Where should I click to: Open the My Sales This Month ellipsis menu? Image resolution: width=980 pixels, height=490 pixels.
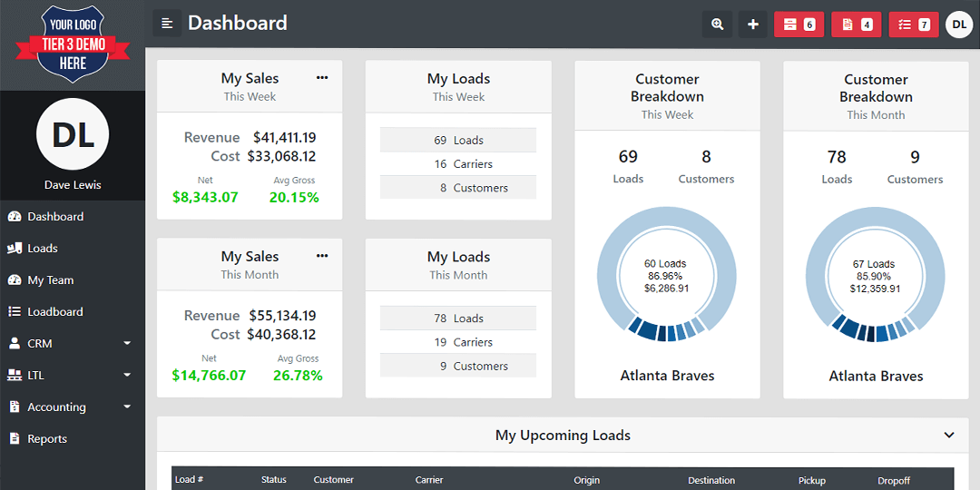click(x=322, y=256)
